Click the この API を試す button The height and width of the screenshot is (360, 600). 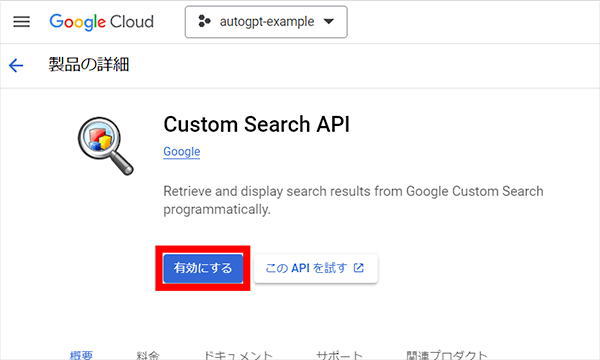click(316, 268)
